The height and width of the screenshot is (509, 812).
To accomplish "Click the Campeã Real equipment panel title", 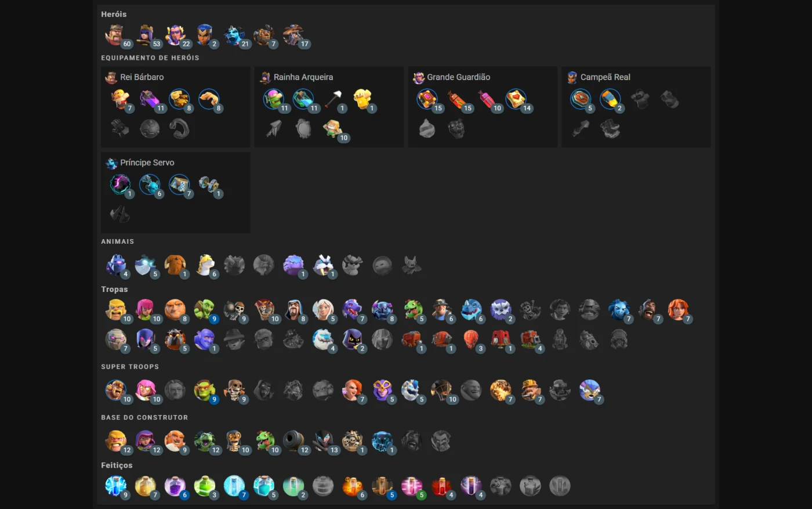I will pos(606,77).
